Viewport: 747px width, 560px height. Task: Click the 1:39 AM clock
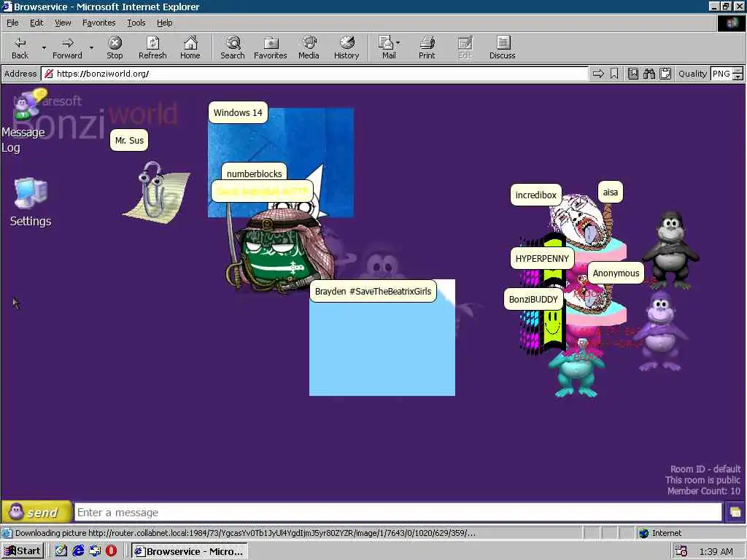point(716,552)
